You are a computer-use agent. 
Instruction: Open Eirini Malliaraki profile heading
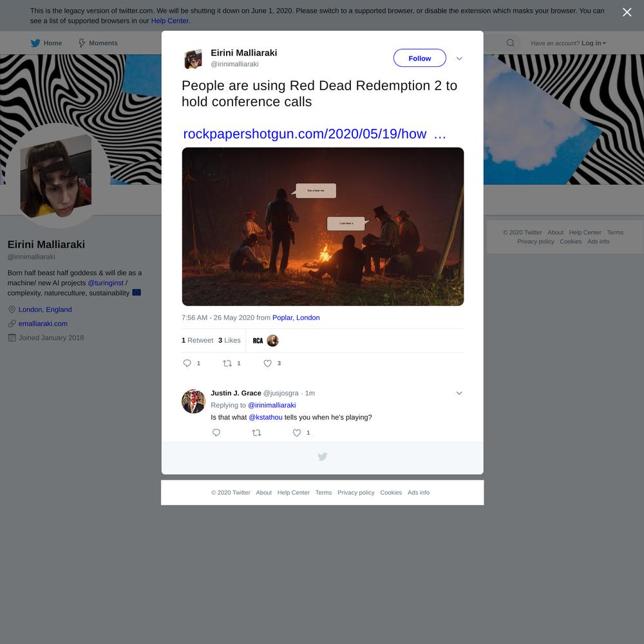46,244
